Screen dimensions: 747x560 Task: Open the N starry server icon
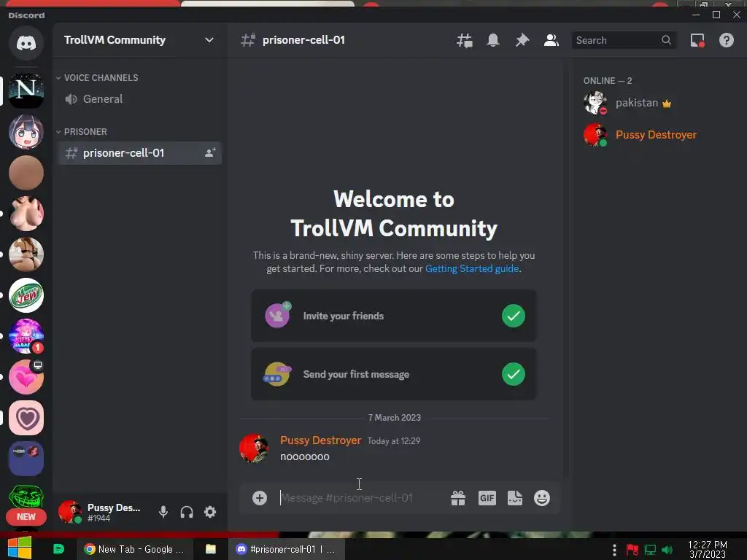[x=26, y=90]
